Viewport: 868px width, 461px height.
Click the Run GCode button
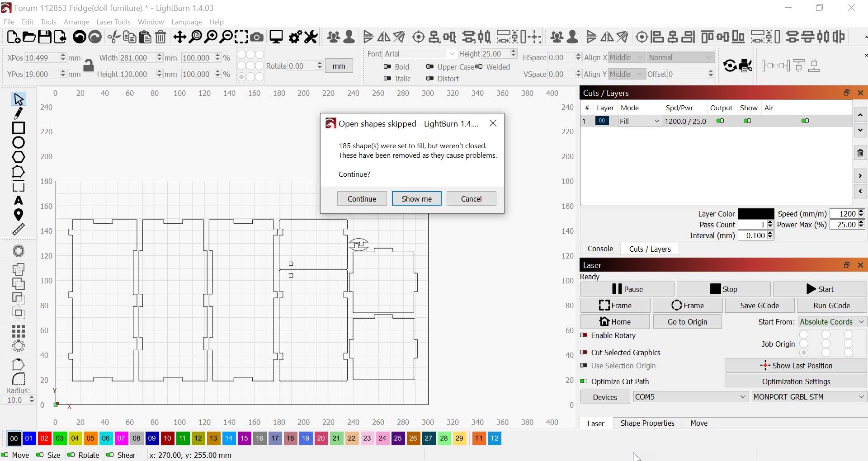point(831,306)
